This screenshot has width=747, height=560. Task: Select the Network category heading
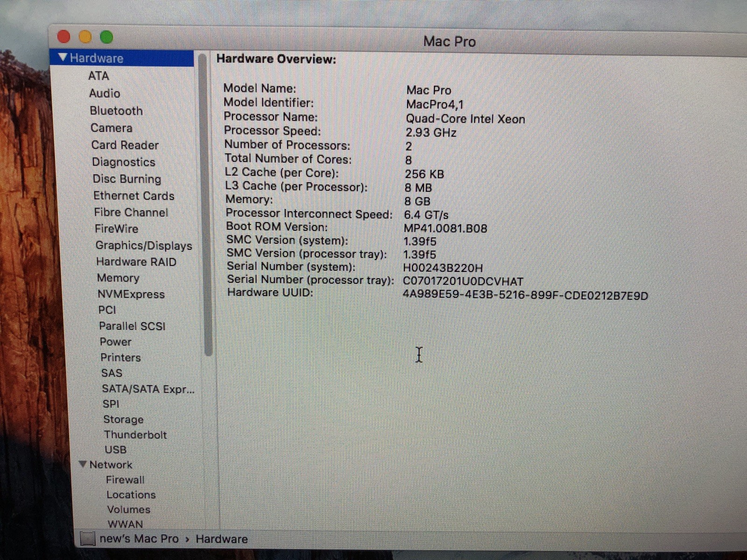[x=111, y=465]
